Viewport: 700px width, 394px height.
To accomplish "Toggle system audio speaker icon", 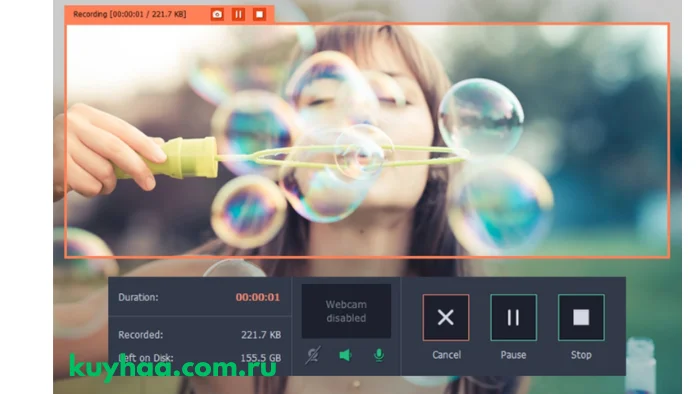I will click(345, 355).
